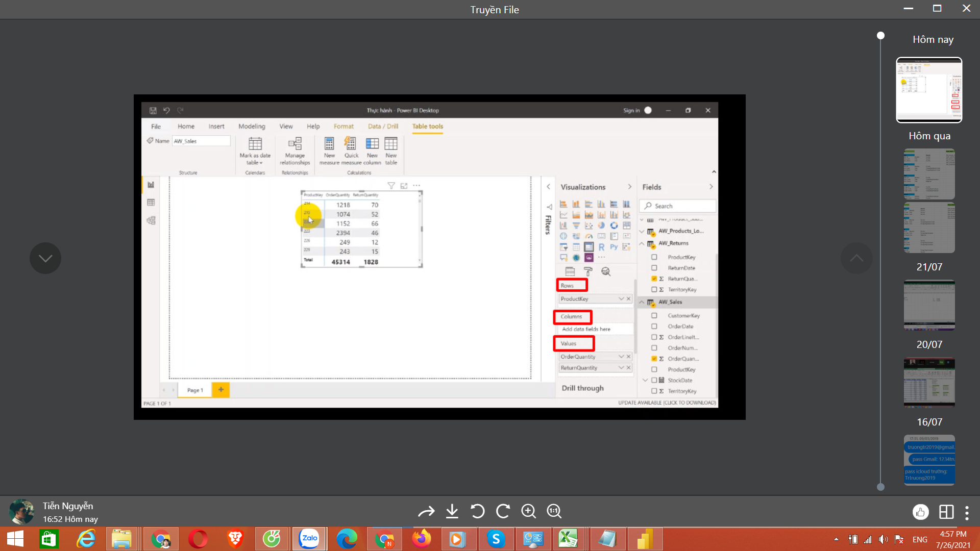Screen dimensions: 980x551
Task: Open the Insert ribbon tab in Power BI
Action: (216, 126)
